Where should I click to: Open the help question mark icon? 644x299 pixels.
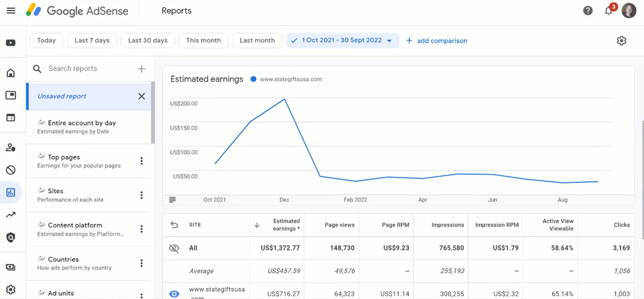click(x=588, y=11)
